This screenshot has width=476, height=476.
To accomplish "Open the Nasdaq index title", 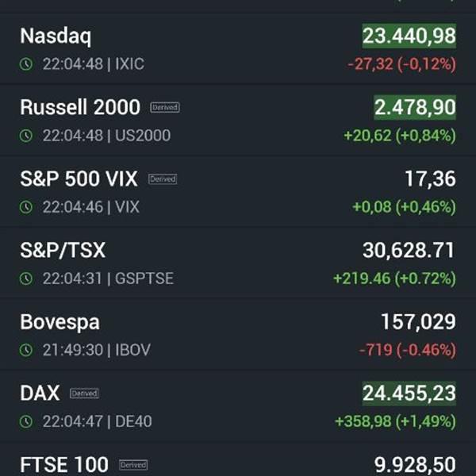I will pyautogui.click(x=56, y=36).
